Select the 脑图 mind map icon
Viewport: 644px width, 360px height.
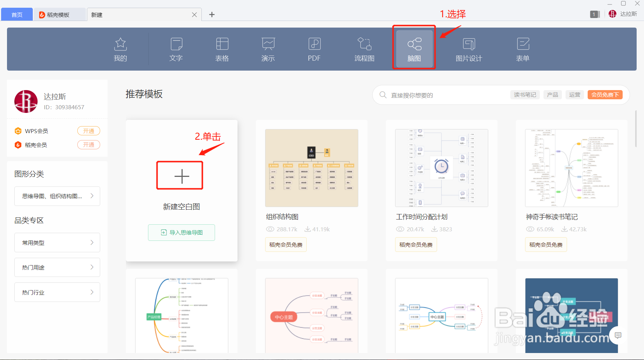(x=414, y=44)
